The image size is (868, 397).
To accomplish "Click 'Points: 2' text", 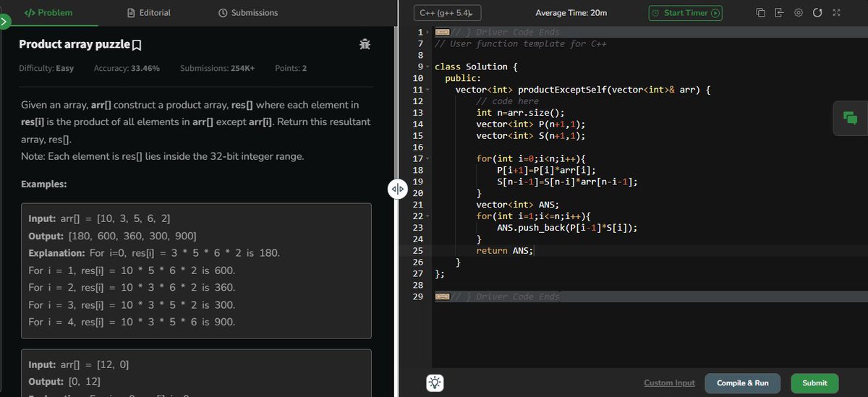I will pos(291,68).
